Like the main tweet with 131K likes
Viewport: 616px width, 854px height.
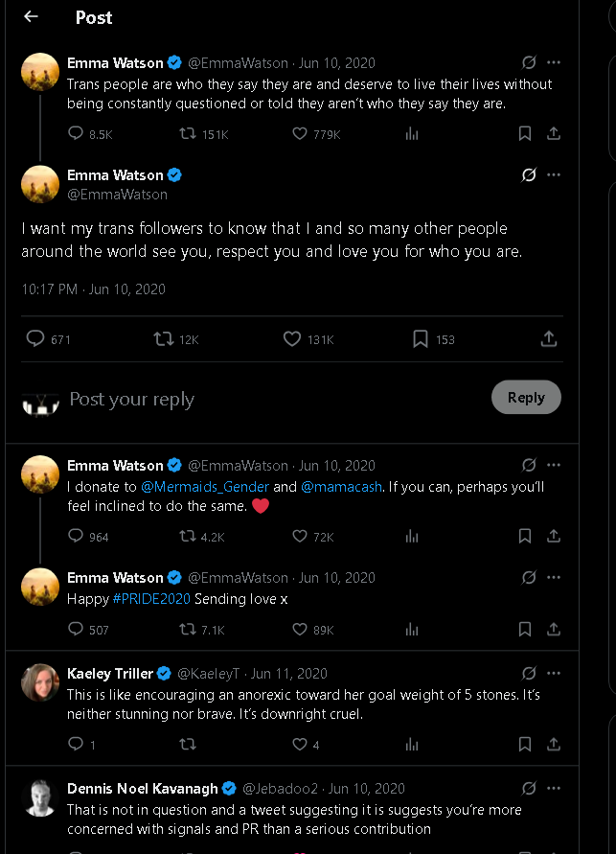click(x=292, y=338)
